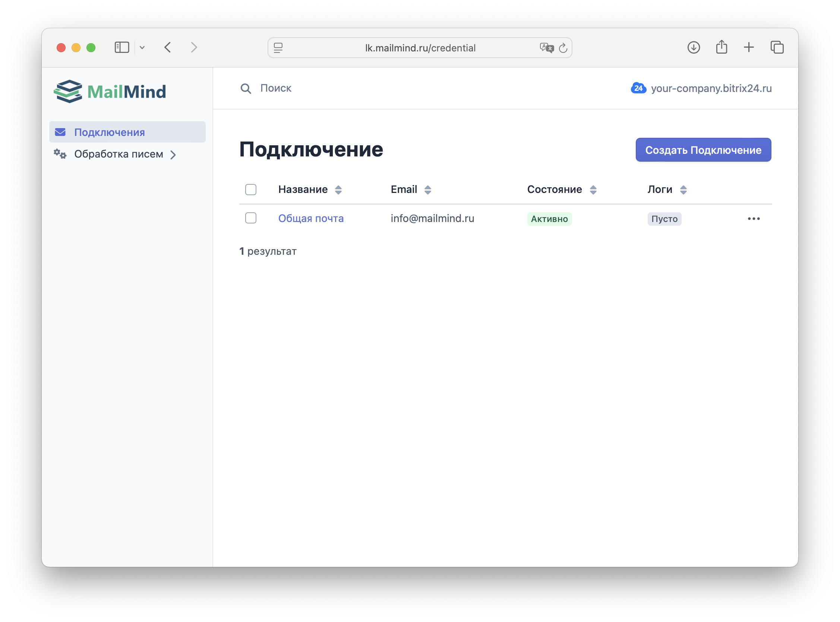The image size is (840, 622).
Task: Open the Общая почта connection link
Action: click(x=311, y=218)
